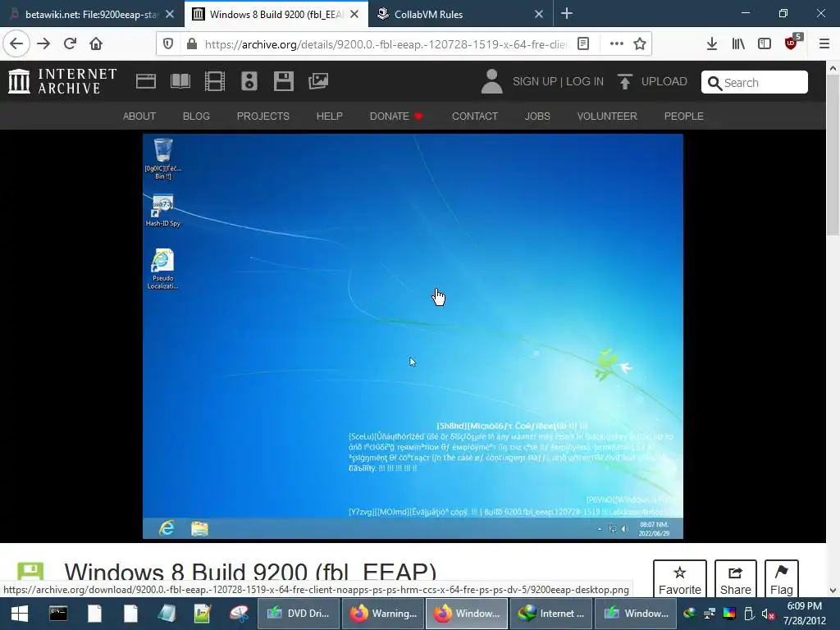Close the CollabVM Rules tab
This screenshot has width=840, height=630.
point(539,15)
